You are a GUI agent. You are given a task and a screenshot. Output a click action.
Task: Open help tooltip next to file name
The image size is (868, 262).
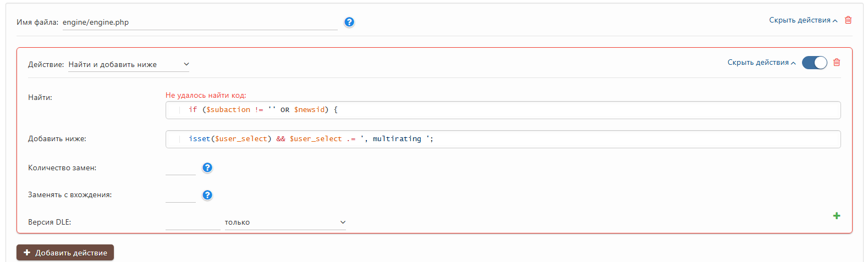click(349, 22)
